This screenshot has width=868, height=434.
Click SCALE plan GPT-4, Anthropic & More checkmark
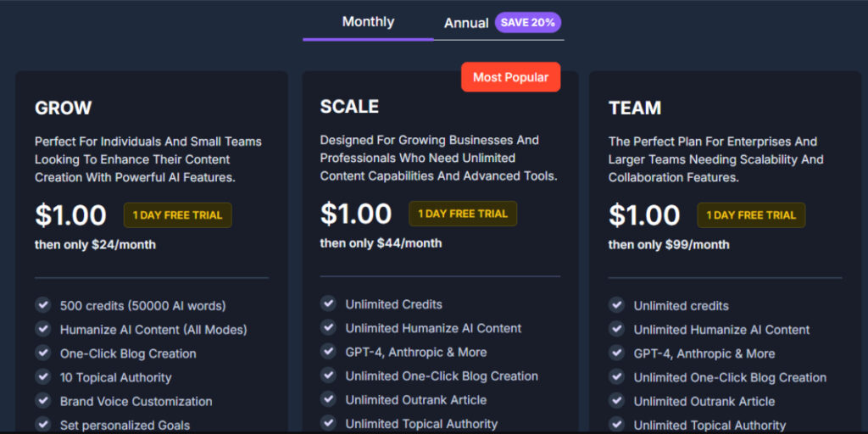[x=328, y=351]
